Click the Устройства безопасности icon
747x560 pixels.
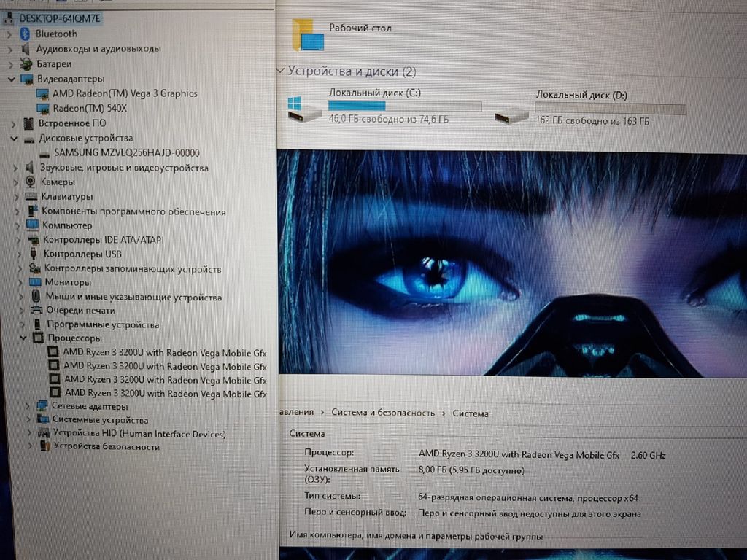tap(44, 446)
